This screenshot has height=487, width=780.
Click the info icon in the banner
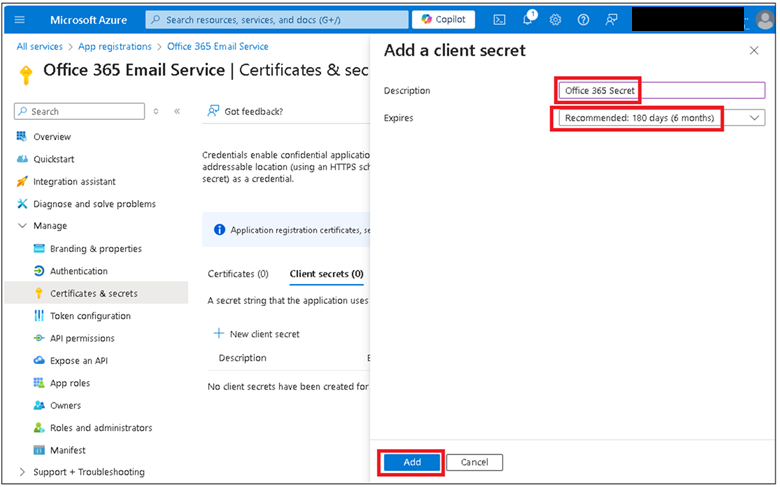click(219, 230)
